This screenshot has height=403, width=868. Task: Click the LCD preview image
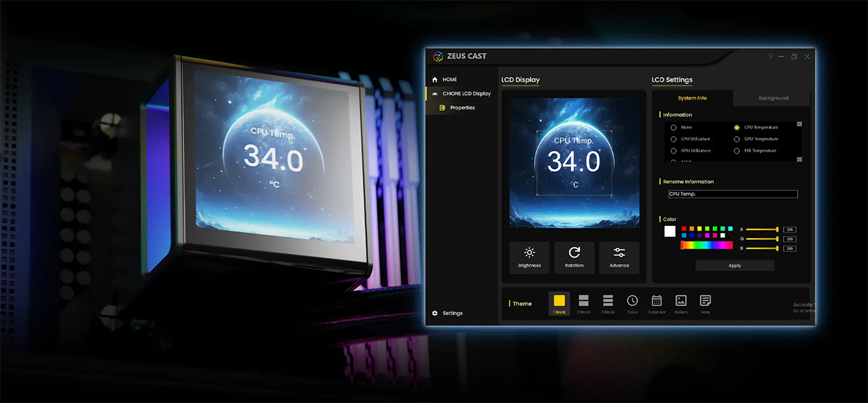coord(574,164)
